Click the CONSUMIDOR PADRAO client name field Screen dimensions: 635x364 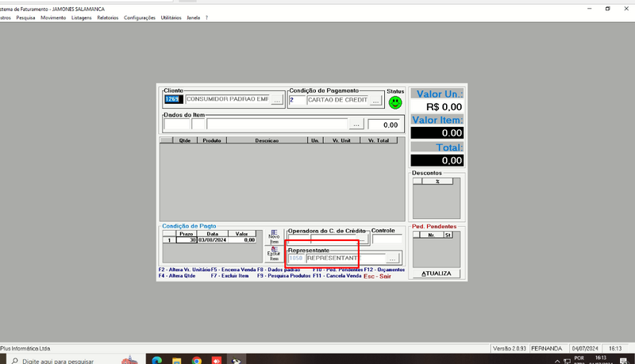click(228, 99)
